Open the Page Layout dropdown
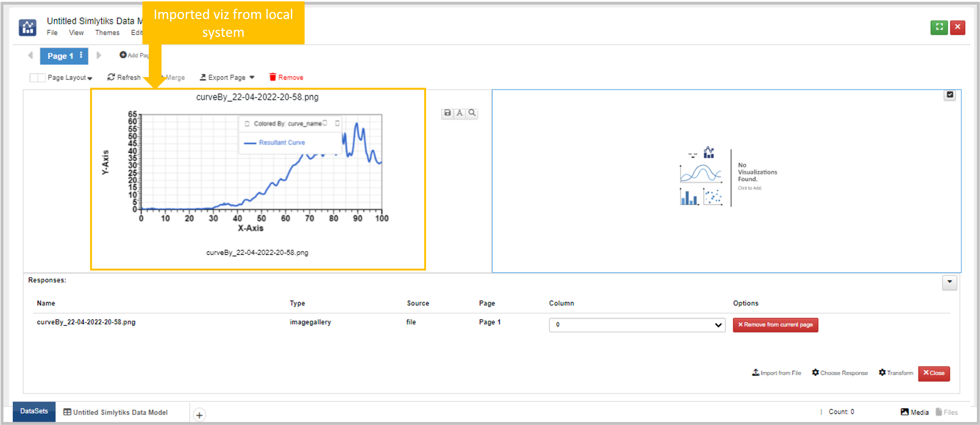 click(x=70, y=78)
